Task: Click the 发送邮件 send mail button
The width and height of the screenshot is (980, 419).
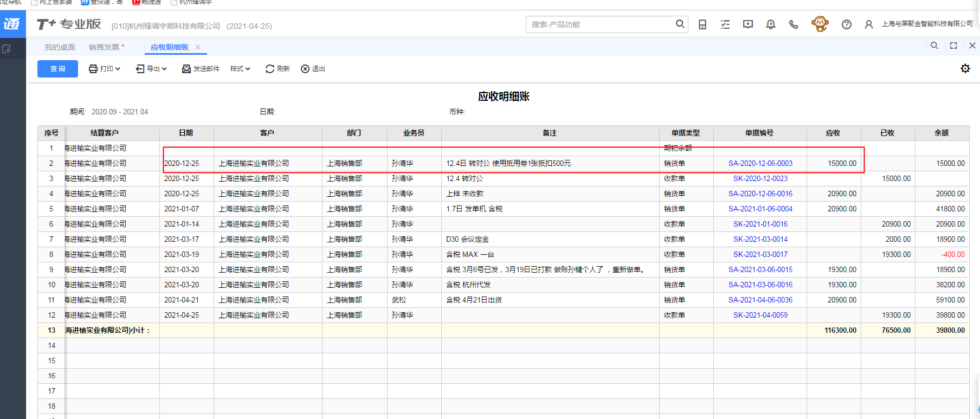Action: tap(201, 69)
